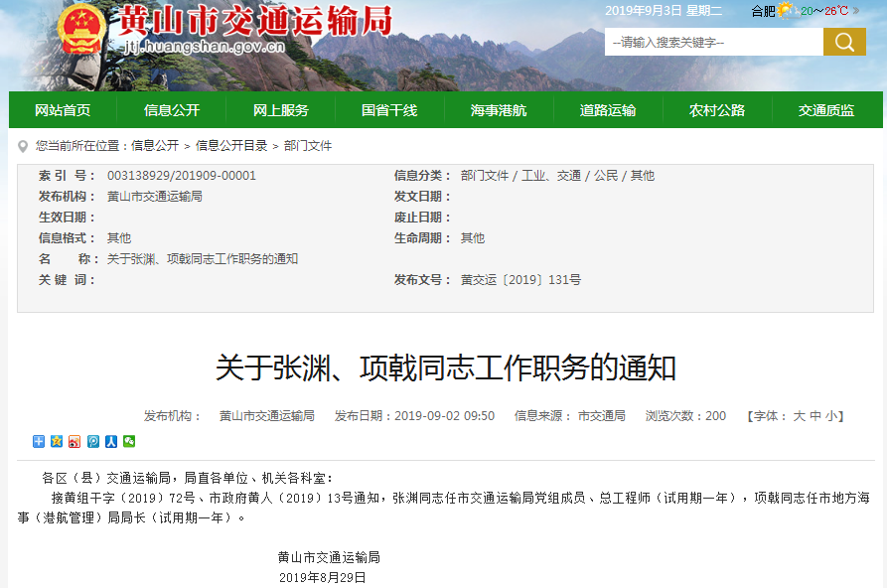This screenshot has width=887, height=588.
Task: Click the article title heading
Action: tap(446, 367)
